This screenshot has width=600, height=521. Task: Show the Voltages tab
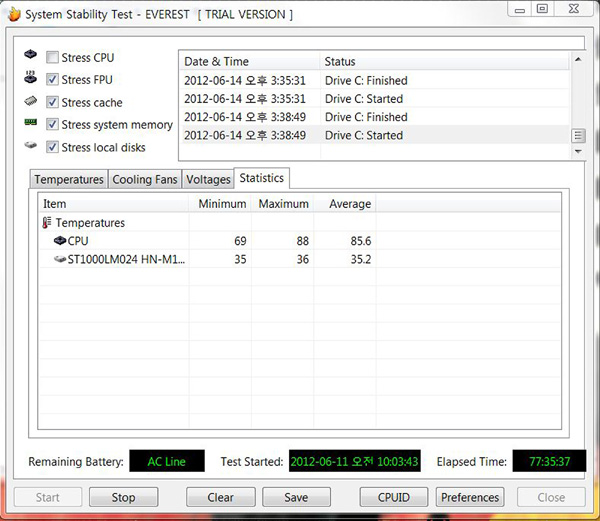pyautogui.click(x=208, y=179)
